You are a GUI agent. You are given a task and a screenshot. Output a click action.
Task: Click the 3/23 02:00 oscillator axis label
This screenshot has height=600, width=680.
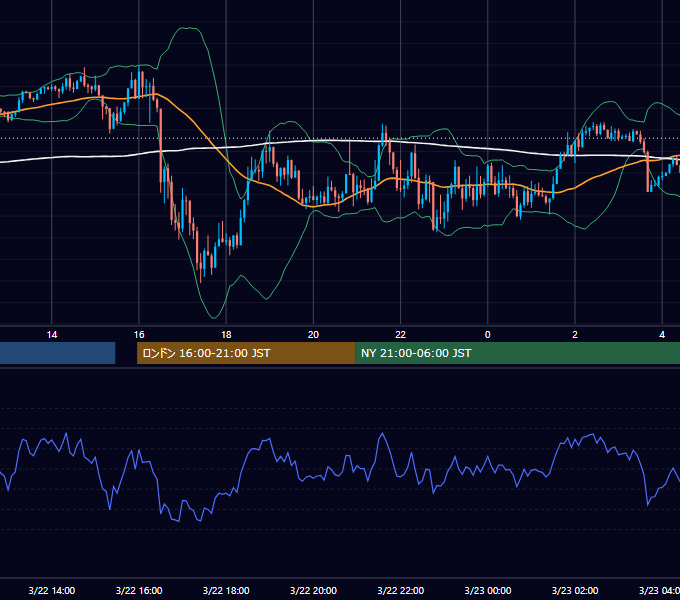coord(575,590)
